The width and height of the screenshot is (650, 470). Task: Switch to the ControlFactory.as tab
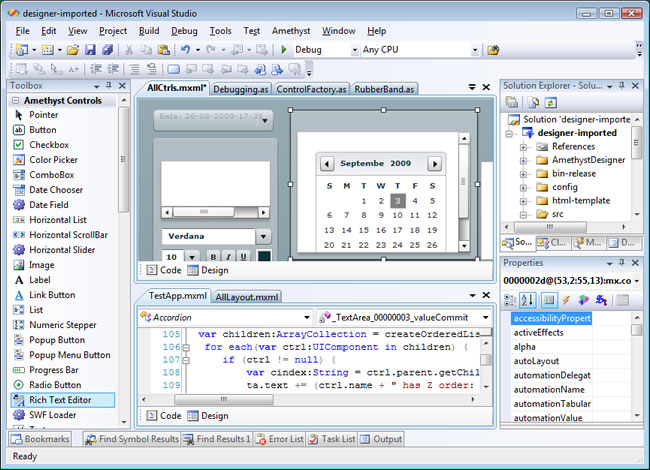pos(311,89)
